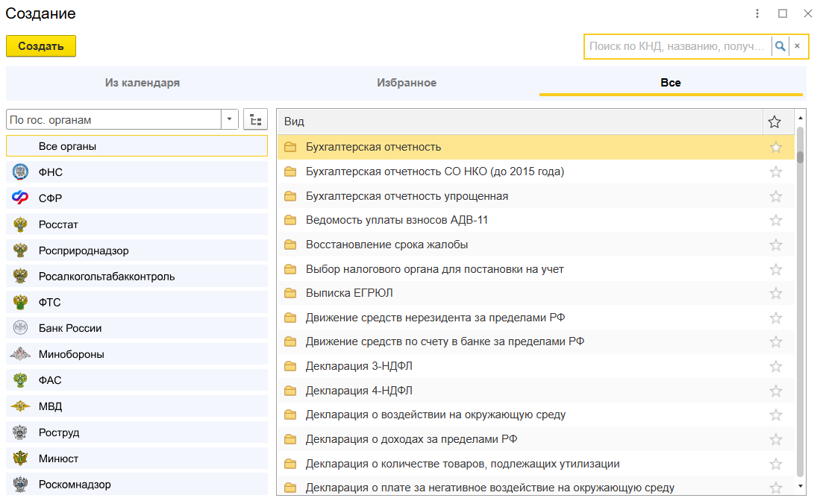820x504 pixels.
Task: Focus the КНД search input field
Action: point(676,46)
